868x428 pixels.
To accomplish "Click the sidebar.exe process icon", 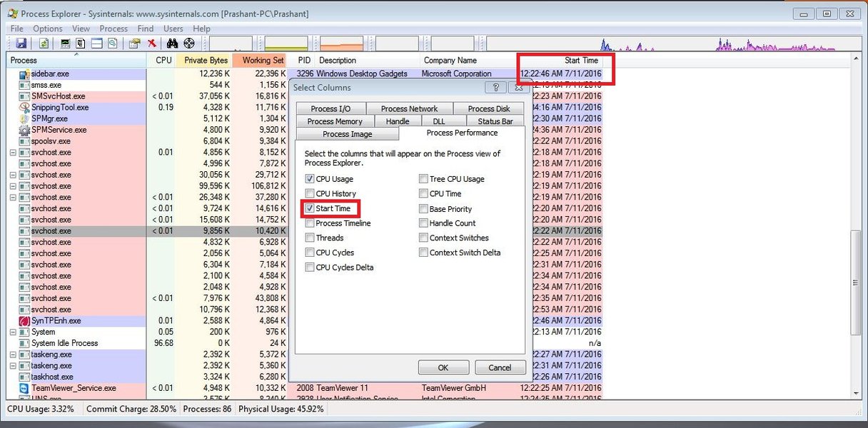I will pyautogui.click(x=25, y=73).
